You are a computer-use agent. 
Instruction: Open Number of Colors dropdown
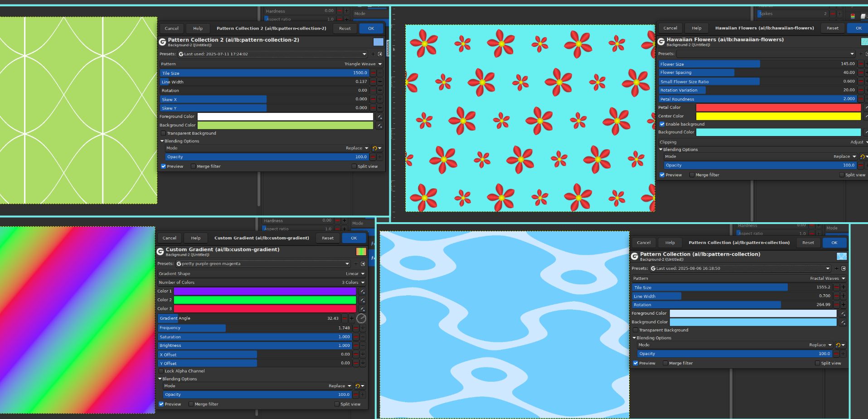(262, 283)
